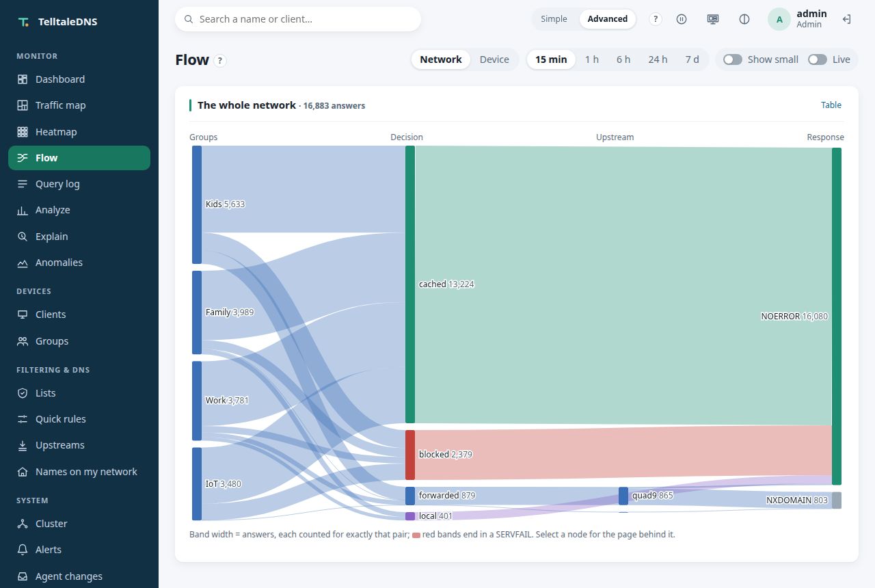Click the TelltaleDNS logo
Screen dimensions: 875x588
click(24, 22)
